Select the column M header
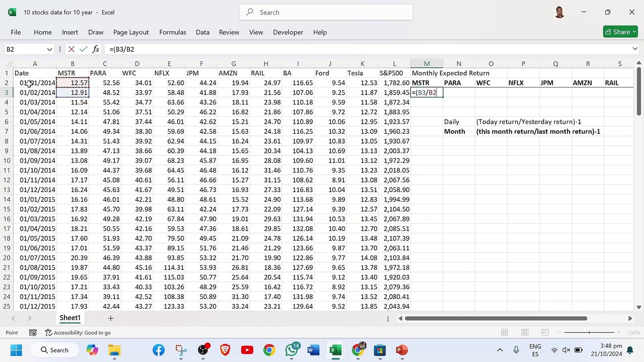644x362 pixels. [x=427, y=64]
